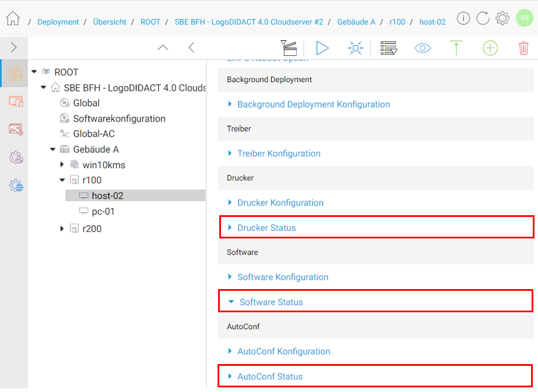Screen dimensions: 538x392
Task: Expand the sidebar with right chevron
Action: [14, 47]
